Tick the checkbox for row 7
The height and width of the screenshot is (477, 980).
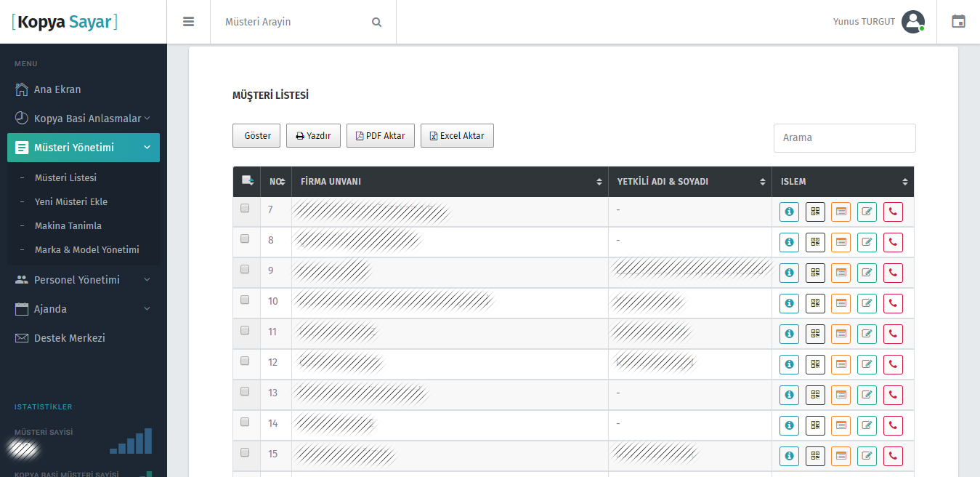pos(245,208)
